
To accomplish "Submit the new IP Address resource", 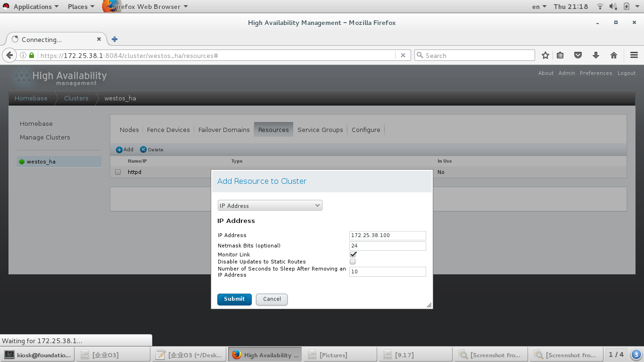I will coord(234,299).
